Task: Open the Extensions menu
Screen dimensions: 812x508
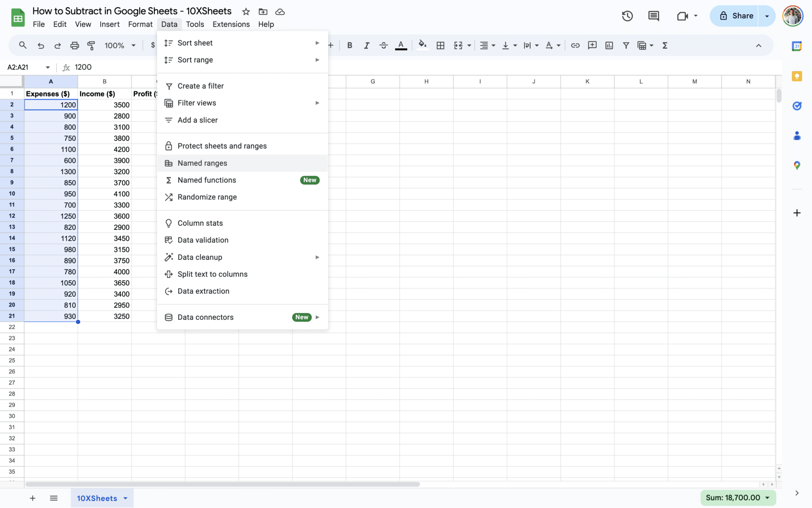Action: [231, 24]
